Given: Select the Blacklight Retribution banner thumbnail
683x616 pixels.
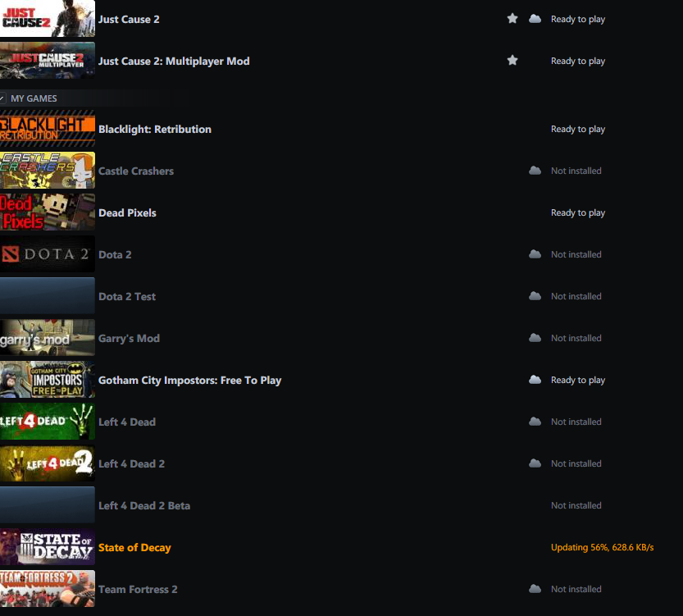Looking at the screenshot, I should 47,128.
